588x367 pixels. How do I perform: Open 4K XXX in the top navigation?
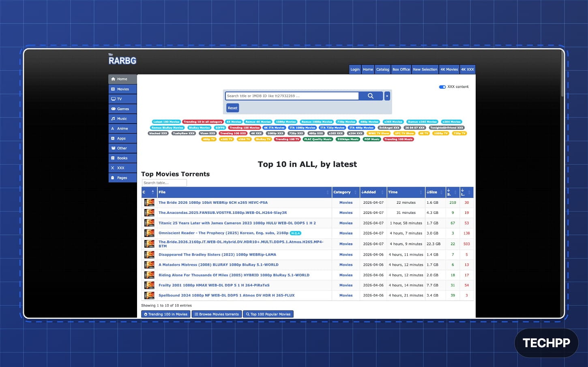pyautogui.click(x=468, y=69)
